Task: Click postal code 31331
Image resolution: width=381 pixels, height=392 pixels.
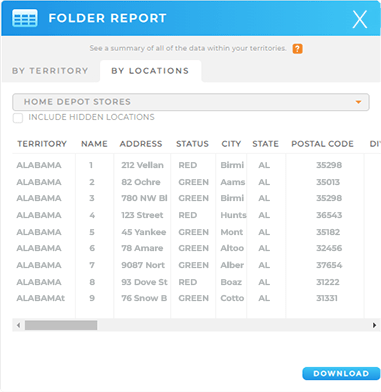Action: tap(327, 298)
